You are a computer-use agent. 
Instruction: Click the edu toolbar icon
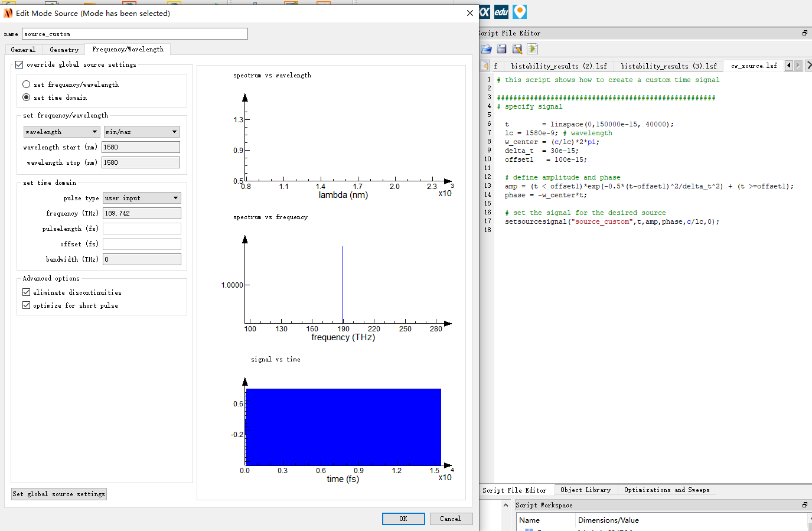point(501,12)
